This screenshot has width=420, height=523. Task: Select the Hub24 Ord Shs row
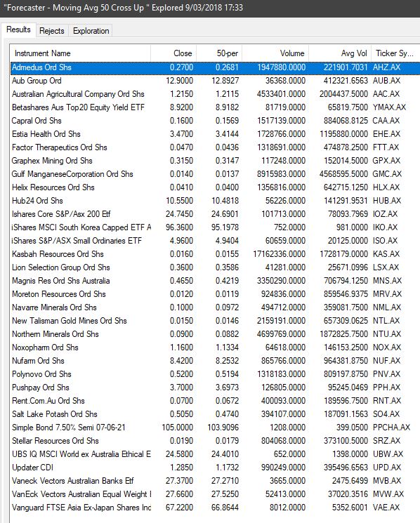(x=215, y=201)
